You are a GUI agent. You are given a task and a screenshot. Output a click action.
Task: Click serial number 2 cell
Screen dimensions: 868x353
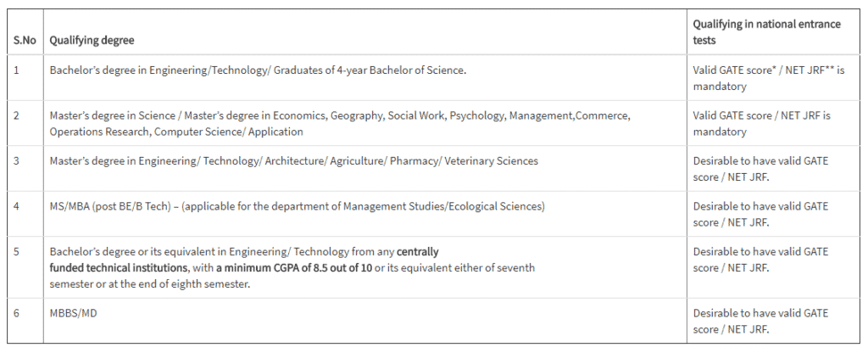pos(17,116)
